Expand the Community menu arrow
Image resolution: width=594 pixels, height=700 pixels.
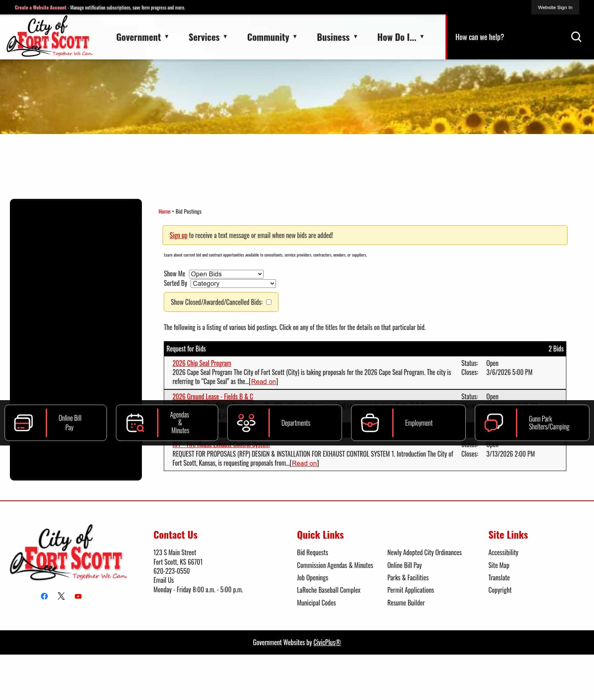point(295,37)
